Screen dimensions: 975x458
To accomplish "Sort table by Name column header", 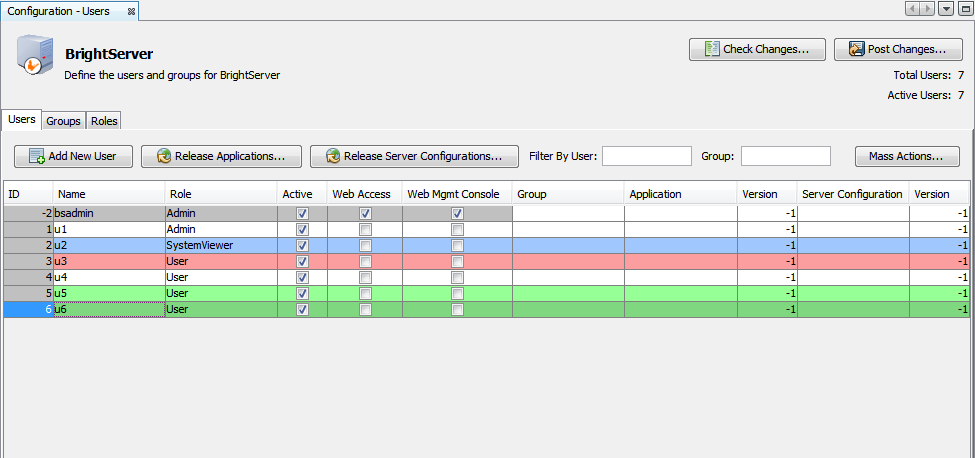I will point(109,194).
